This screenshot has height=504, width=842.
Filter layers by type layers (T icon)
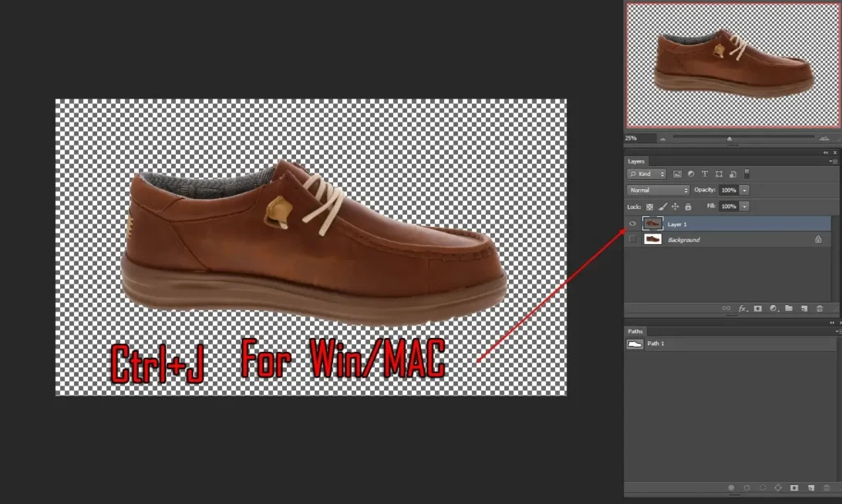point(706,174)
